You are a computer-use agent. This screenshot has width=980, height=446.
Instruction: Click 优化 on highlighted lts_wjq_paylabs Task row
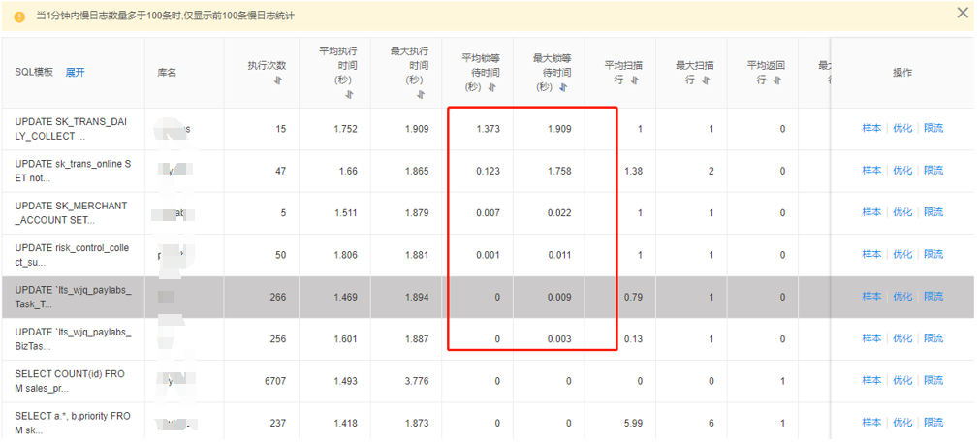point(902,296)
